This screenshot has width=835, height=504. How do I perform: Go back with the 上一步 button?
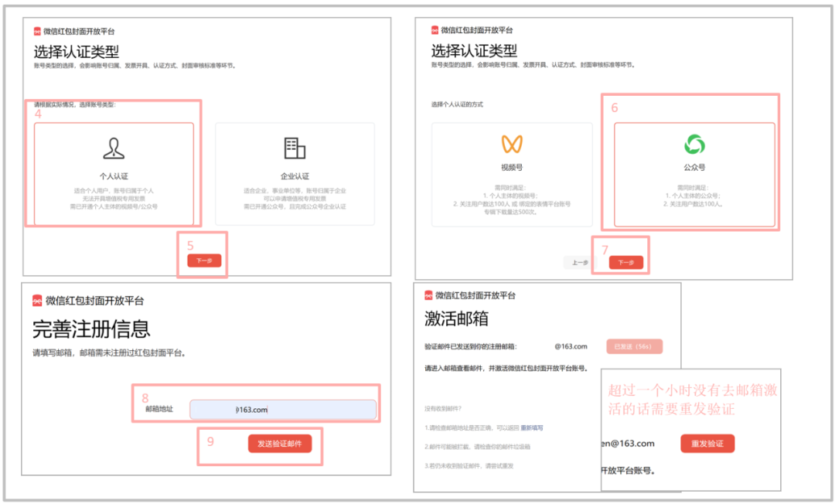click(580, 263)
